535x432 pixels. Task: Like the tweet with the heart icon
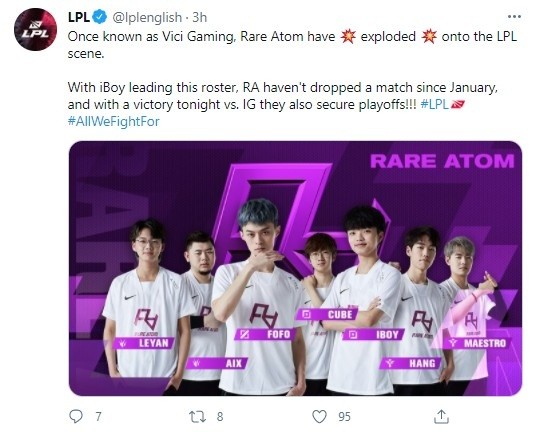pyautogui.click(x=319, y=417)
